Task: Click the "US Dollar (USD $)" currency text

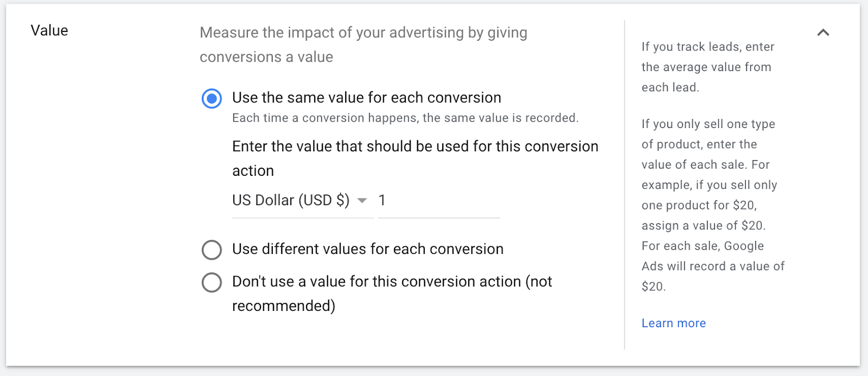Action: [291, 201]
